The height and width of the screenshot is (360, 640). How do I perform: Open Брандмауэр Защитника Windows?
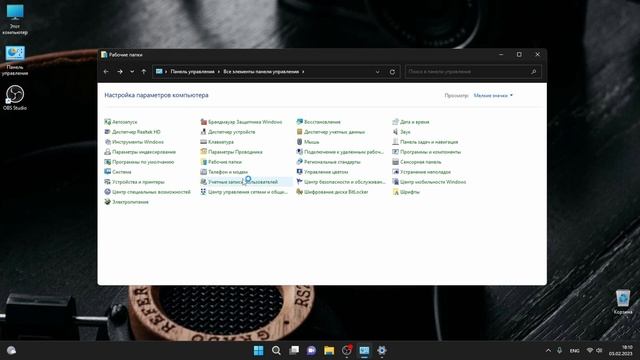[x=241, y=122]
